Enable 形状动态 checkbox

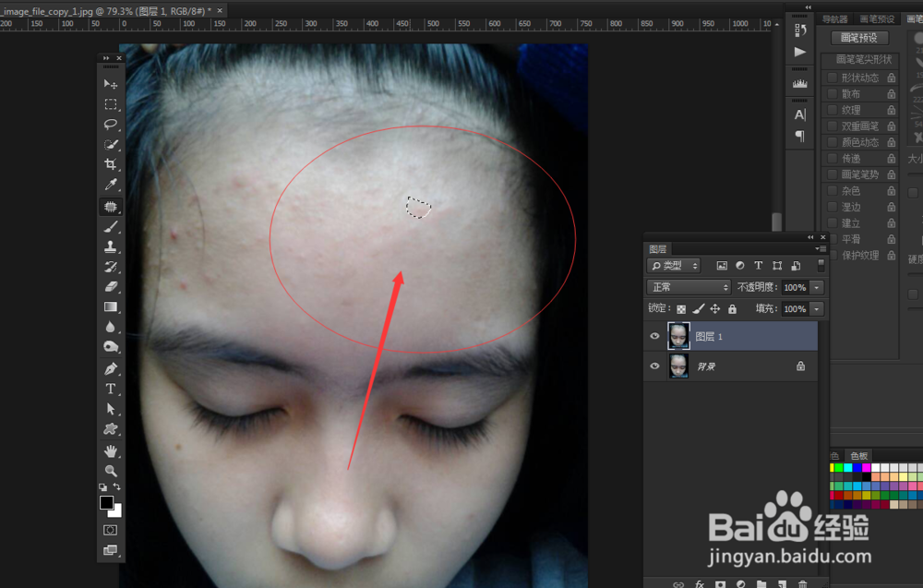pos(832,78)
